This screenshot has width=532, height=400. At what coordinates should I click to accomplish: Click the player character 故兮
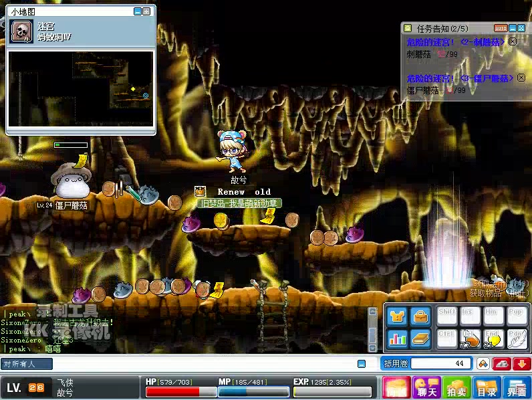tap(233, 151)
